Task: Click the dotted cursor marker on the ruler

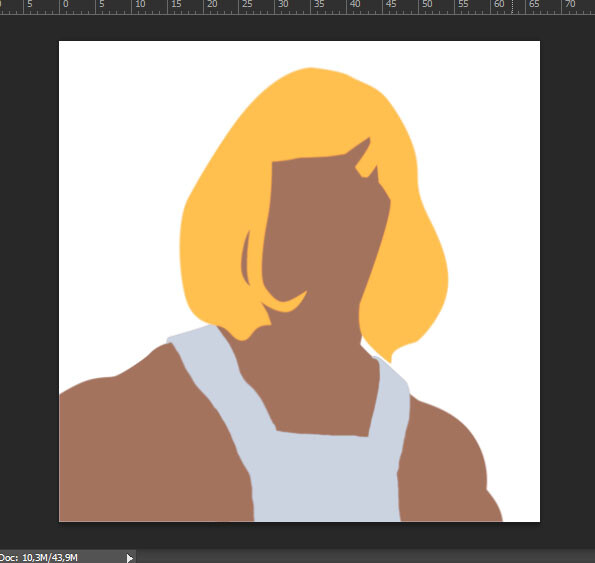Action: [x=512, y=7]
